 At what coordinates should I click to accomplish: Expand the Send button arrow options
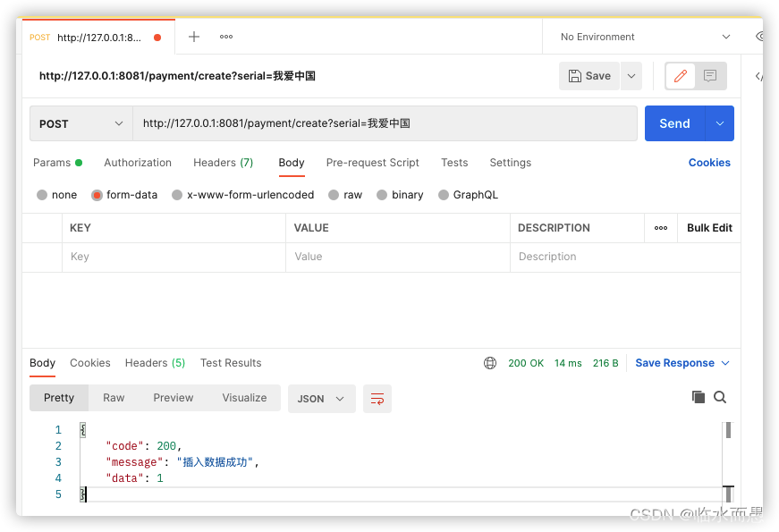coord(719,123)
